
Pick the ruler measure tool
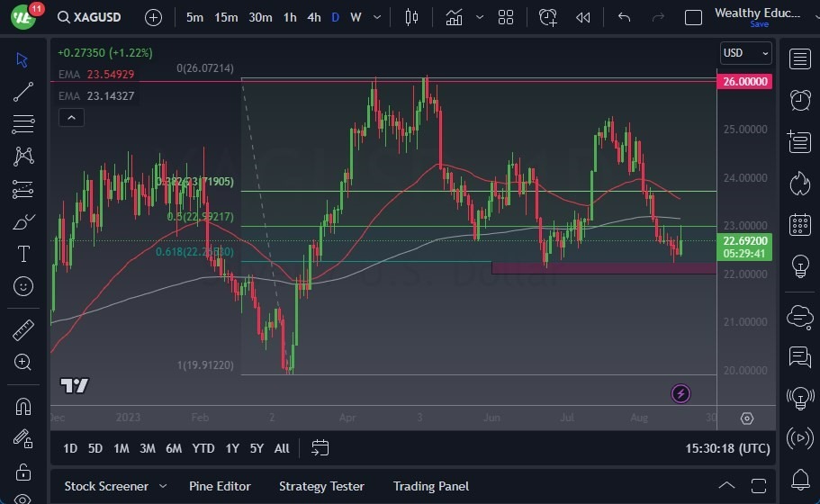(23, 330)
